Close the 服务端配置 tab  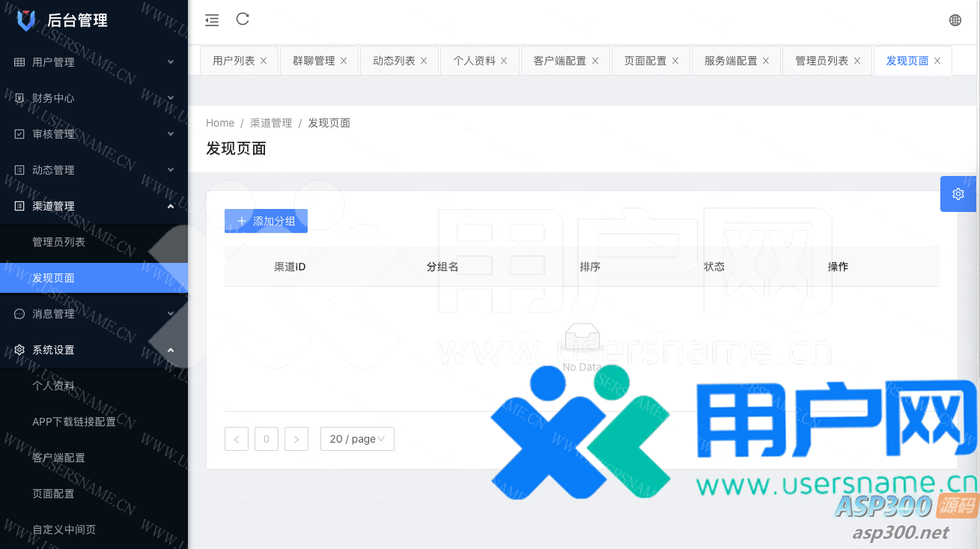766,61
